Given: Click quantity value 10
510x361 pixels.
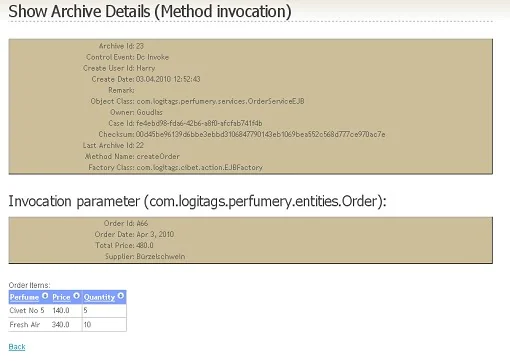Looking at the screenshot, I should [x=87, y=324].
